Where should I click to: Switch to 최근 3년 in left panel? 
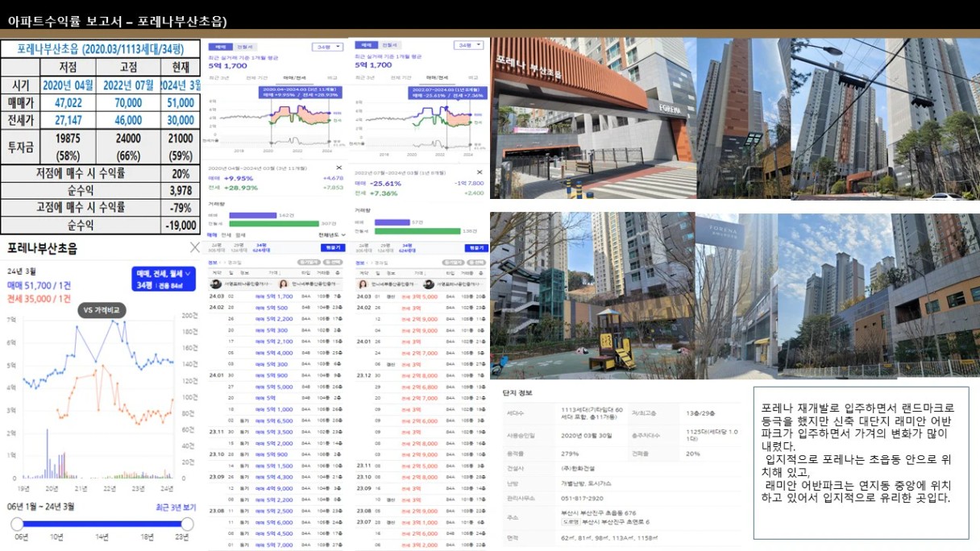pyautogui.click(x=219, y=77)
